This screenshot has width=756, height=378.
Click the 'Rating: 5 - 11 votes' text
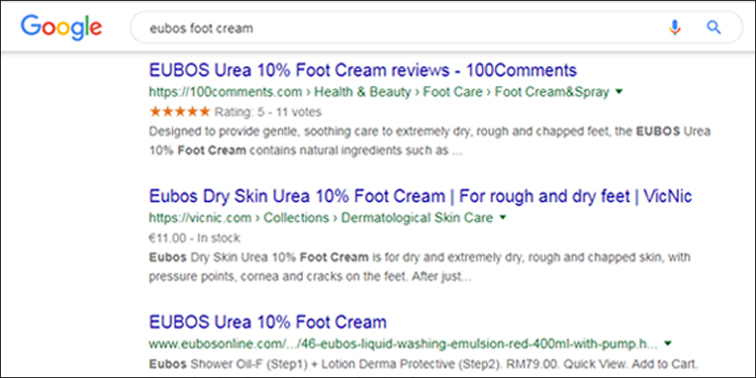click(268, 112)
